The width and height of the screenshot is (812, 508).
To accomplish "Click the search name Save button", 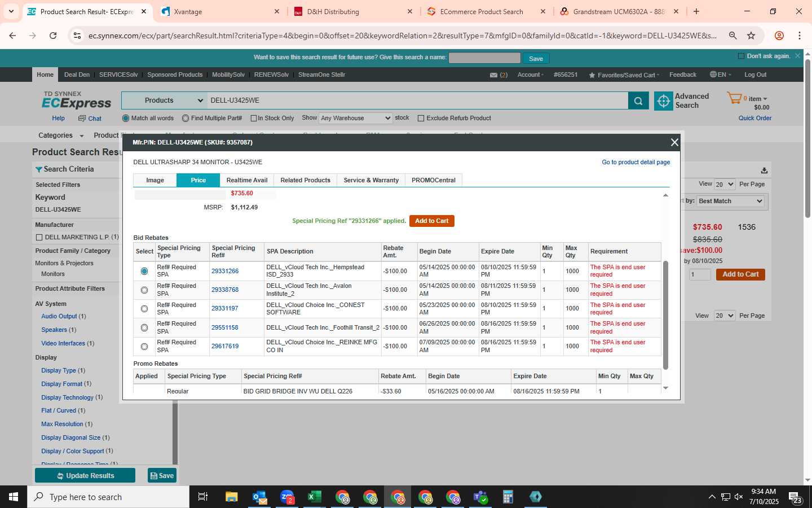I will (536, 58).
